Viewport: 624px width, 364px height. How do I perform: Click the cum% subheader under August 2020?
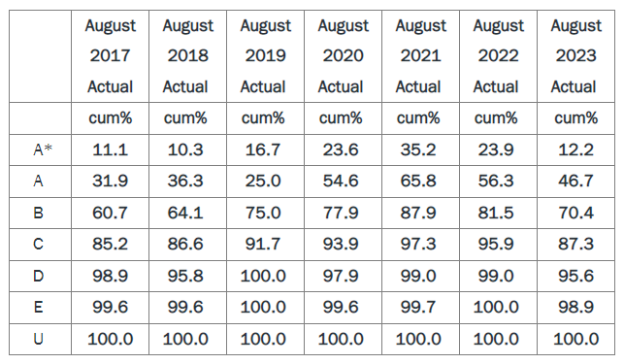coord(341,118)
